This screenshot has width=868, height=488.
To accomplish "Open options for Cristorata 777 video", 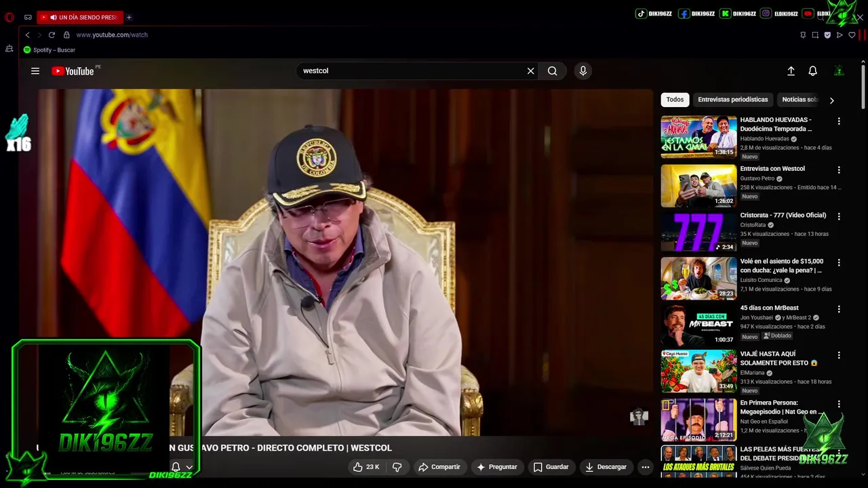I will (x=839, y=216).
